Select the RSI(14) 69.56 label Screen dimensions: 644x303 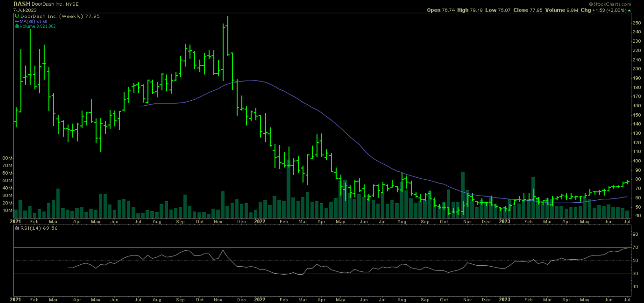click(x=39, y=228)
